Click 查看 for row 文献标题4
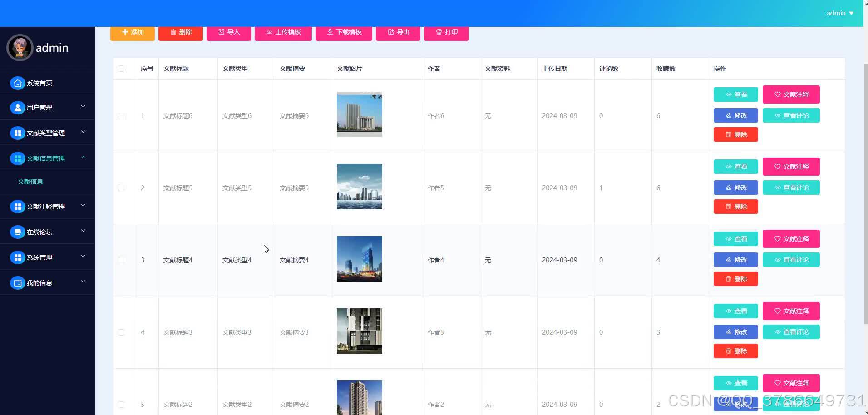The height and width of the screenshot is (415, 868). (x=736, y=239)
